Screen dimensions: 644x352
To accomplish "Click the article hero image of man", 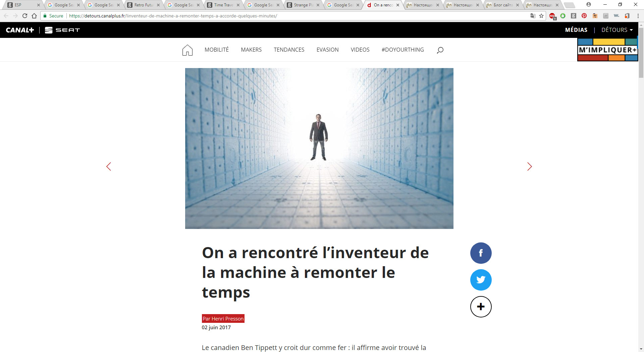I will point(319,149).
